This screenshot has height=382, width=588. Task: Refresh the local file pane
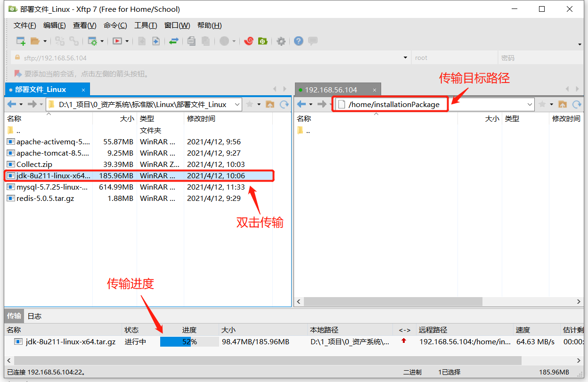click(284, 104)
